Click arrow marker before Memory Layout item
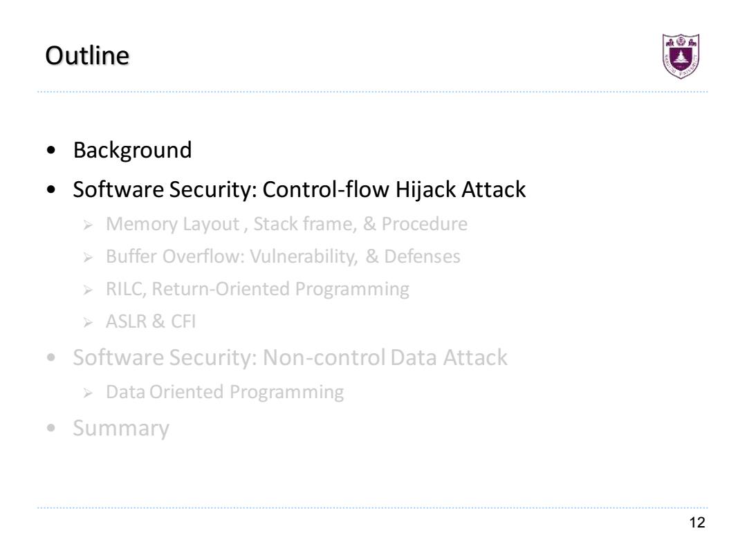The image size is (747, 560). (x=88, y=225)
